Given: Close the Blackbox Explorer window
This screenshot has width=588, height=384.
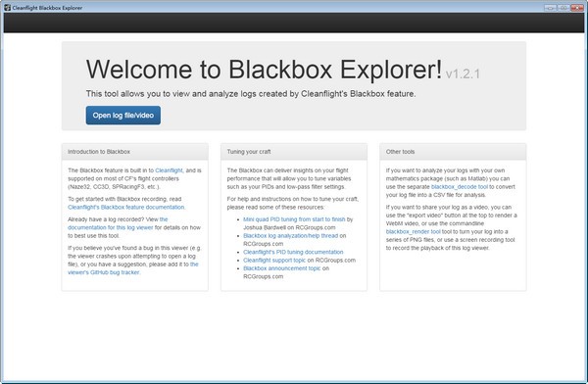Looking at the screenshot, I should coord(577,8).
